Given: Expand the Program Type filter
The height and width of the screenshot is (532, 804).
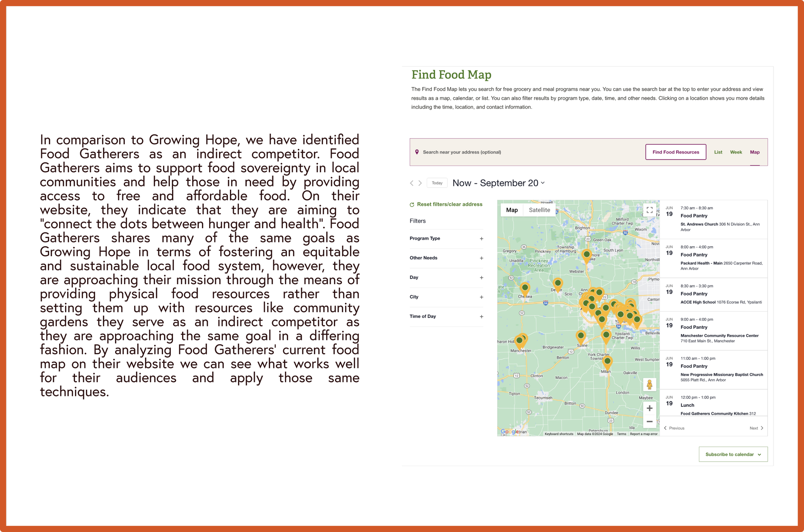Looking at the screenshot, I should pos(446,239).
